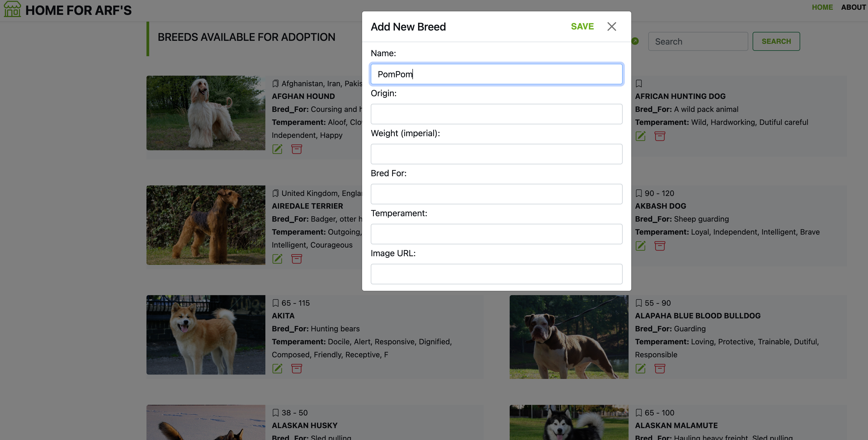Viewport: 868px width, 440px height.
Task: Click the Akita dog photo
Action: 206,335
